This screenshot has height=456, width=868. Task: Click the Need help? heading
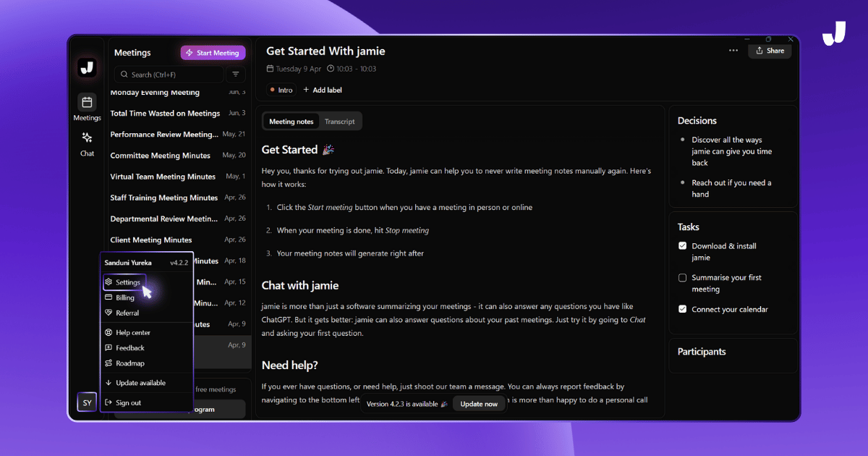[x=290, y=365]
